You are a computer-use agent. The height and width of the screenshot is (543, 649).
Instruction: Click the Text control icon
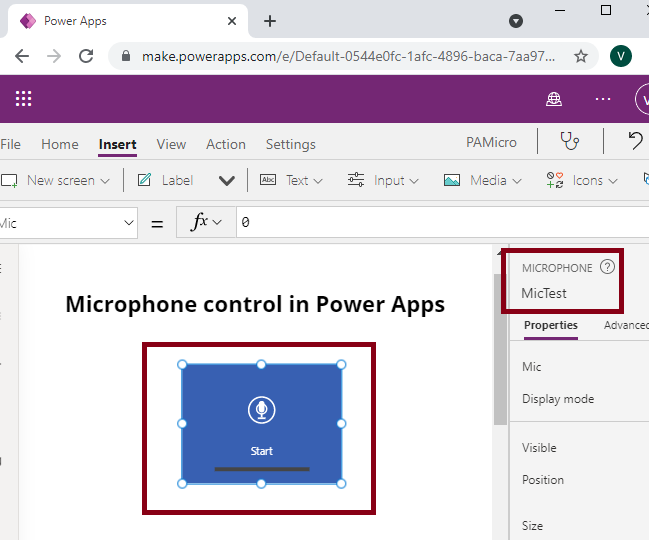[268, 180]
